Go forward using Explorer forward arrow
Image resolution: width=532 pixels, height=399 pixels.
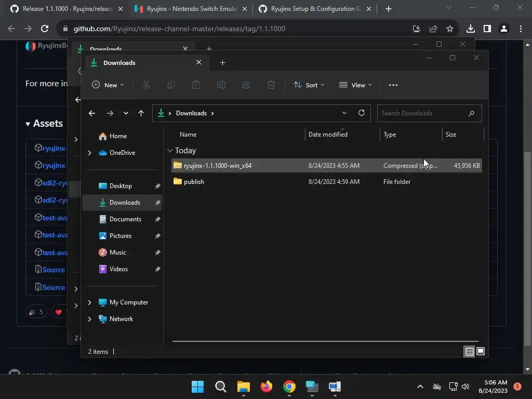pyautogui.click(x=110, y=113)
